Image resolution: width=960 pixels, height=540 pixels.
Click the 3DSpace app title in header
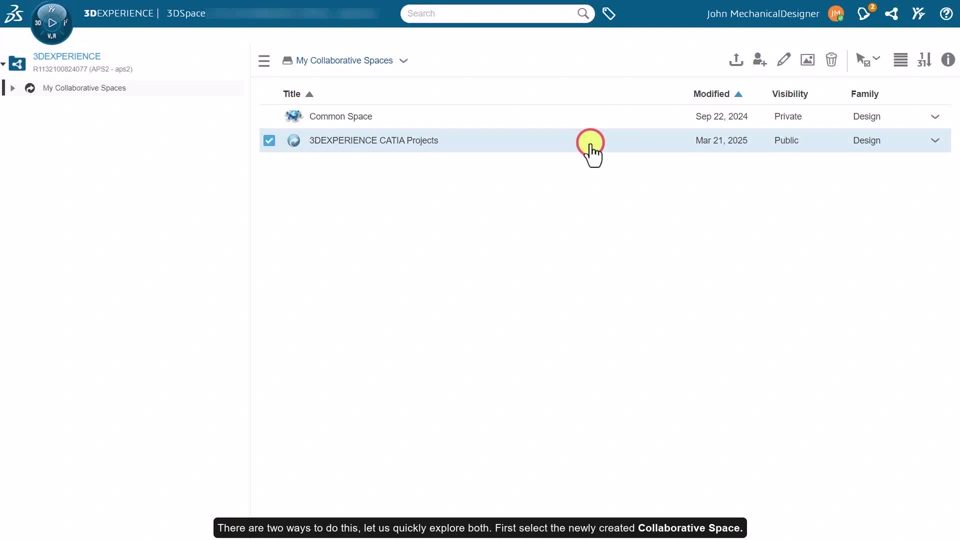point(186,13)
